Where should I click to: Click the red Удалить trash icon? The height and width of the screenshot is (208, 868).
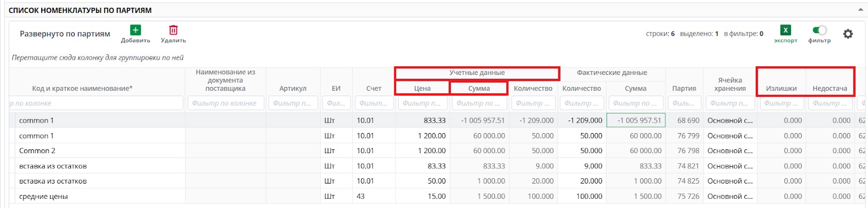pos(173,30)
